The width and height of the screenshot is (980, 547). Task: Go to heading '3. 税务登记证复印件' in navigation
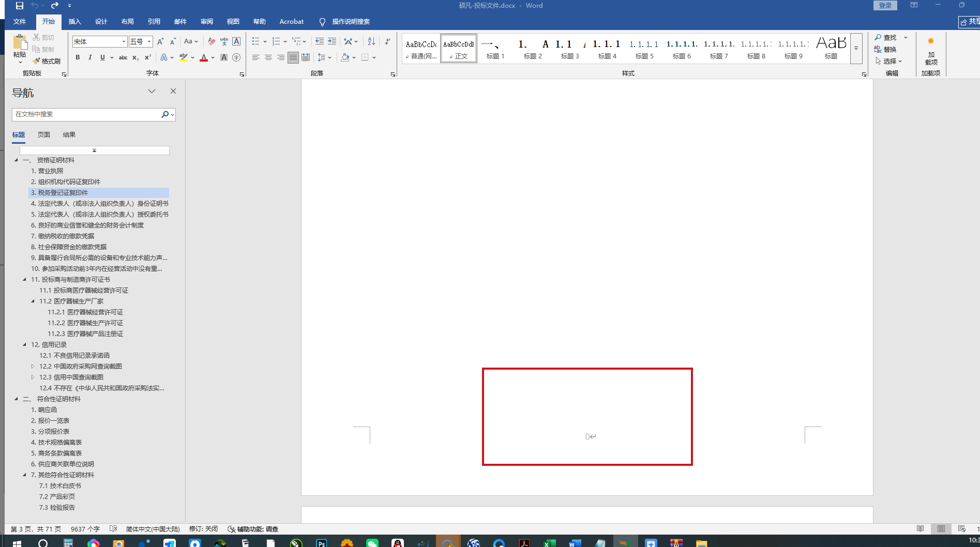[99, 193]
